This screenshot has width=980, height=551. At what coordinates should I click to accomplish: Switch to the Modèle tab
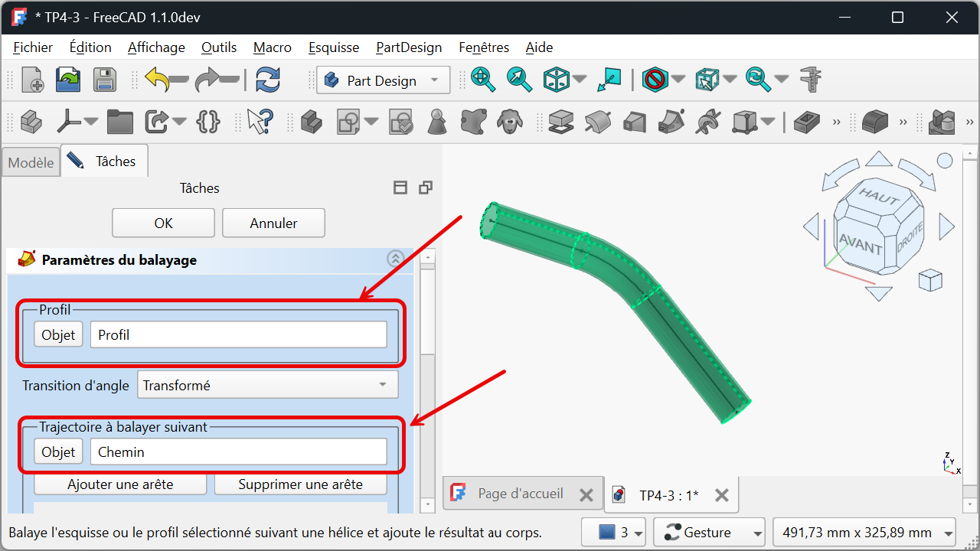coord(31,162)
